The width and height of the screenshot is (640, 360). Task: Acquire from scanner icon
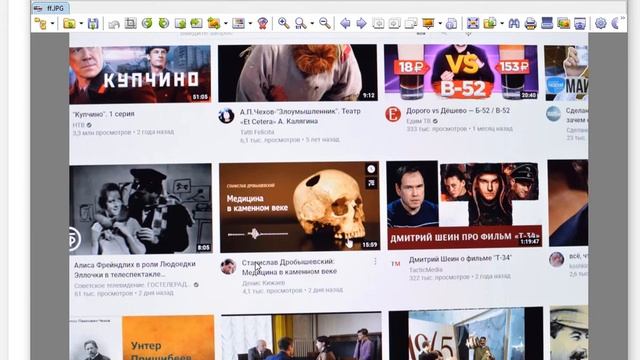[x=547, y=24]
